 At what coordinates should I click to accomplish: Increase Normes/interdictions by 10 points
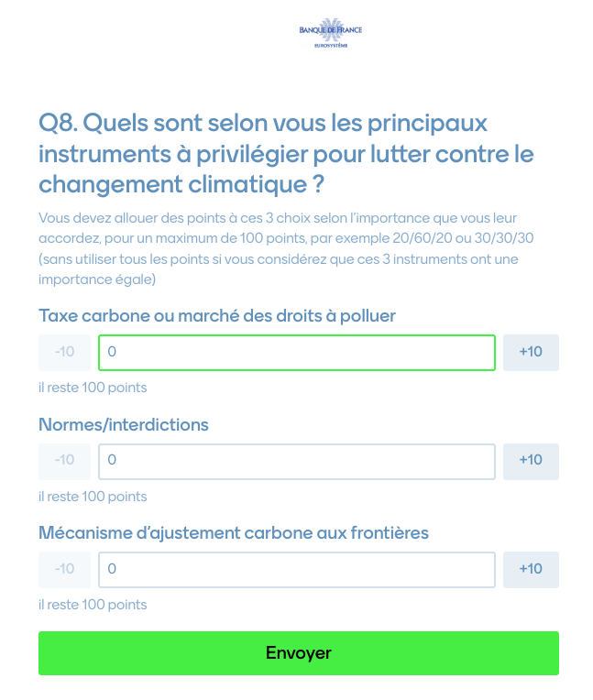pos(531,461)
